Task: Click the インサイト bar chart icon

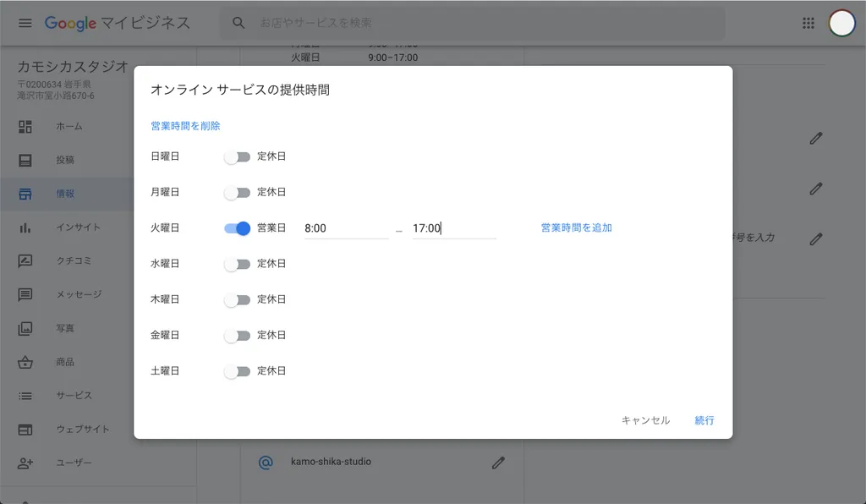Action: coord(25,227)
